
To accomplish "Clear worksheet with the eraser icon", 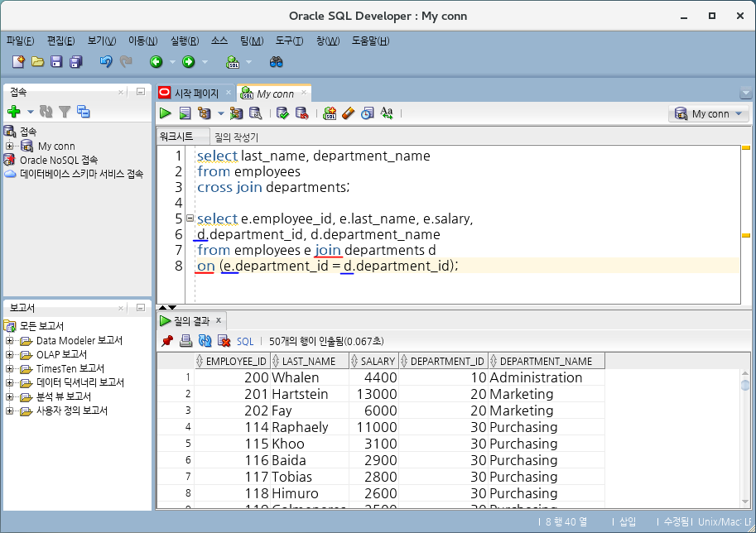I will 348,113.
